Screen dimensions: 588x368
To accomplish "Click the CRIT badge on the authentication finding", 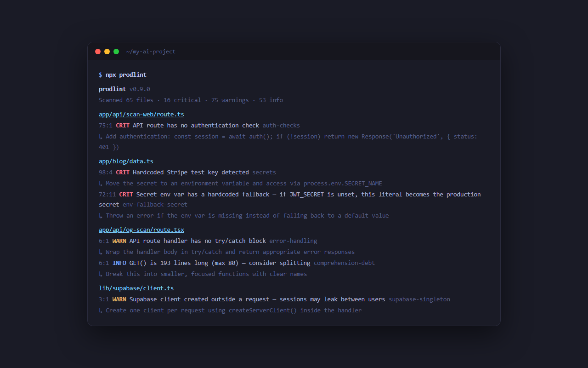I will tap(123, 125).
